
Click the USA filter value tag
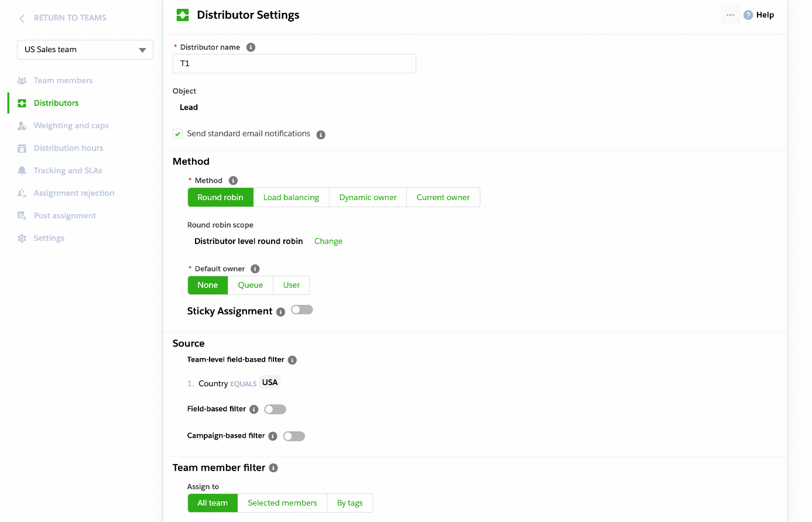coord(270,383)
